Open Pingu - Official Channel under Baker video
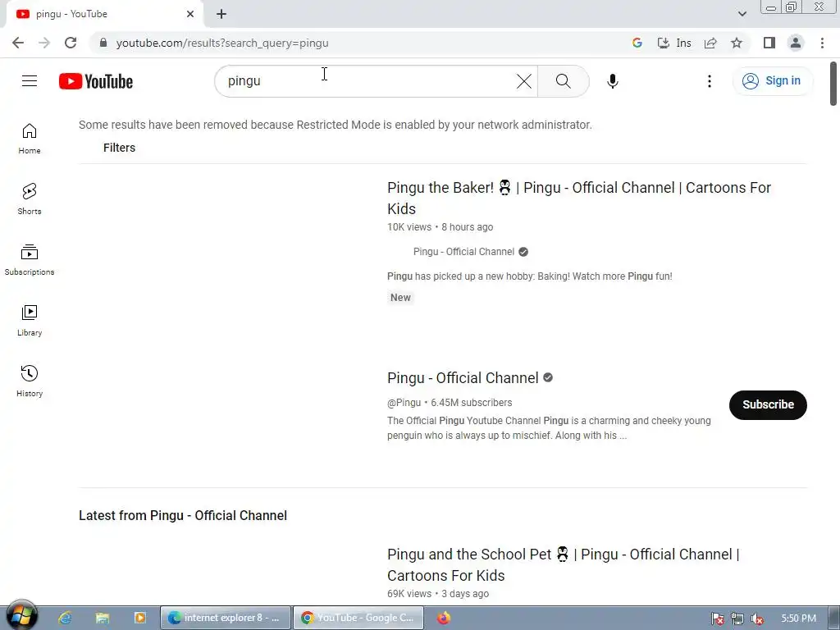 click(464, 252)
